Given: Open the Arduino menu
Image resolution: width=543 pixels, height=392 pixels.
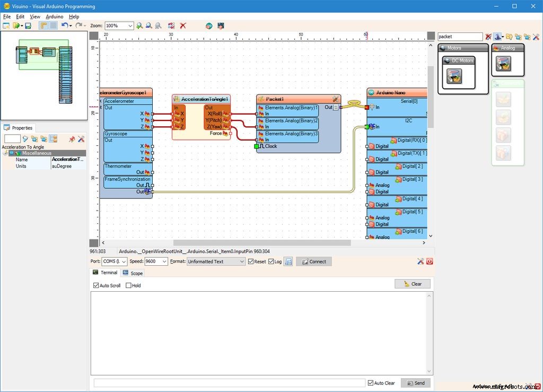Looking at the screenshot, I should point(55,16).
